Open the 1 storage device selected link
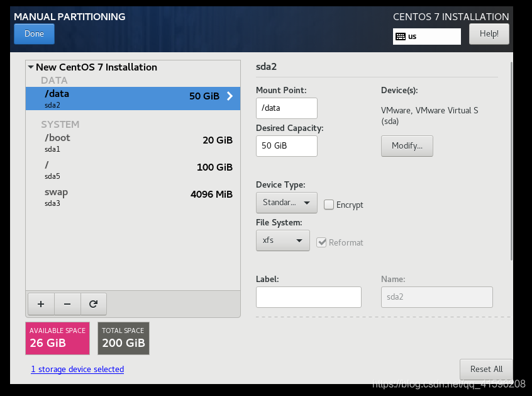Screen dimensions: 532x396 point(77,369)
